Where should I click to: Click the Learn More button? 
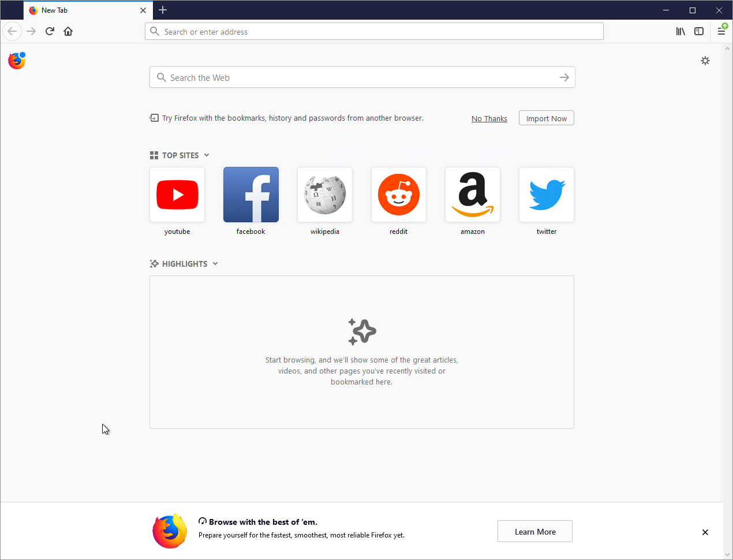point(534,531)
